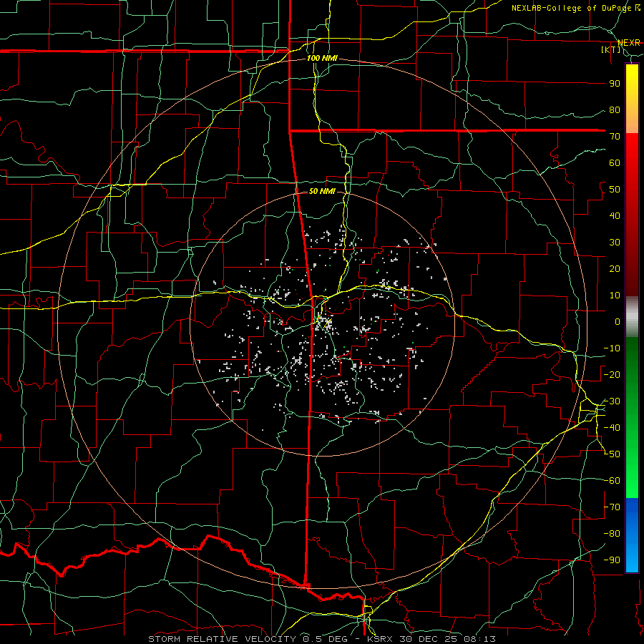Click the "-50" legend value
Image resolution: width=644 pixels, height=644 pixels.
(612, 454)
